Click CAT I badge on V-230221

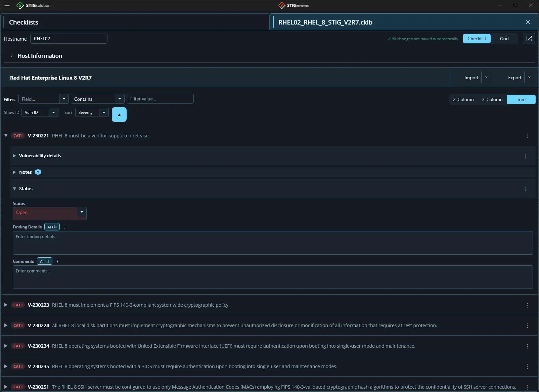pos(18,136)
